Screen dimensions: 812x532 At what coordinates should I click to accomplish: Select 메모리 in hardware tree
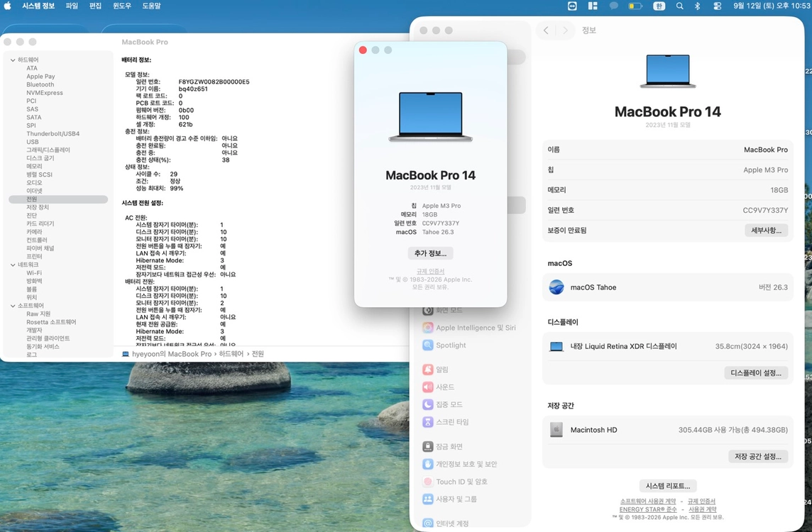(34, 167)
